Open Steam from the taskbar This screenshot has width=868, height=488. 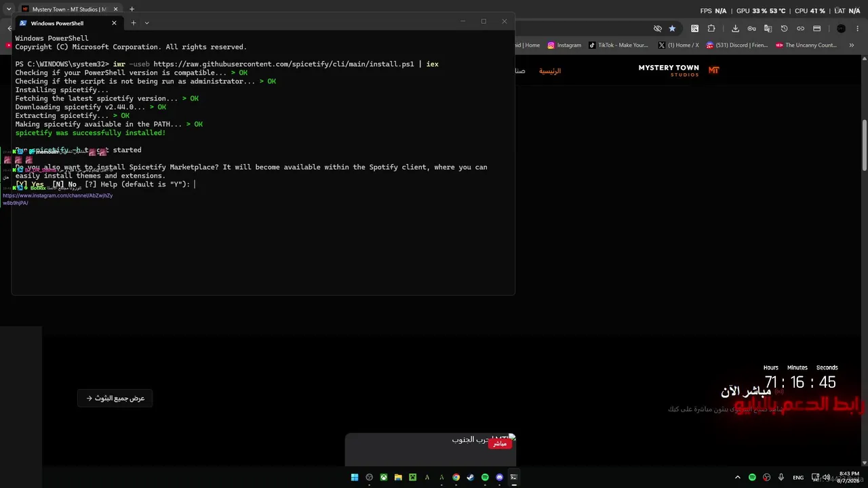pos(471,477)
